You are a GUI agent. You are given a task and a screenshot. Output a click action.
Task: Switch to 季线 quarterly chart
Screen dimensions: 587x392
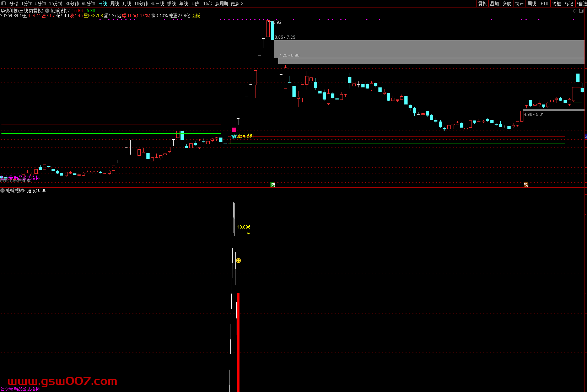(x=172, y=4)
